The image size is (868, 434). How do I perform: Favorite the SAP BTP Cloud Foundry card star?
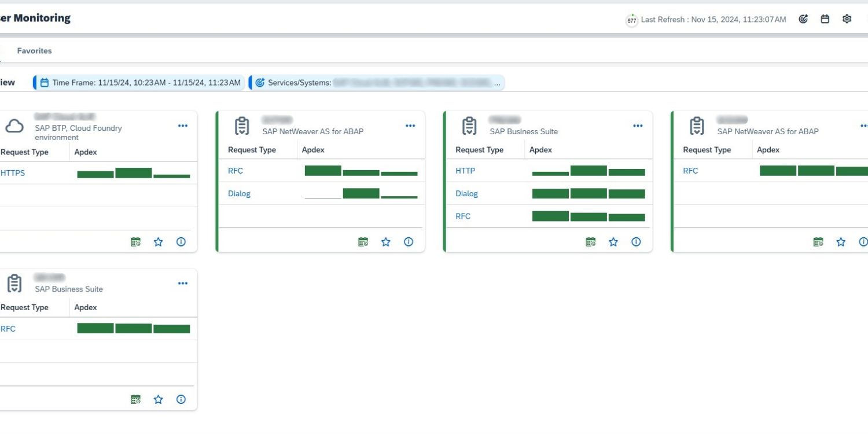pos(159,242)
